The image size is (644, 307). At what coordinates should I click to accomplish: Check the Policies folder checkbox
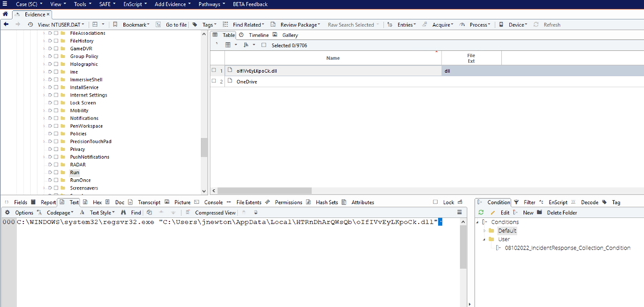tap(56, 134)
